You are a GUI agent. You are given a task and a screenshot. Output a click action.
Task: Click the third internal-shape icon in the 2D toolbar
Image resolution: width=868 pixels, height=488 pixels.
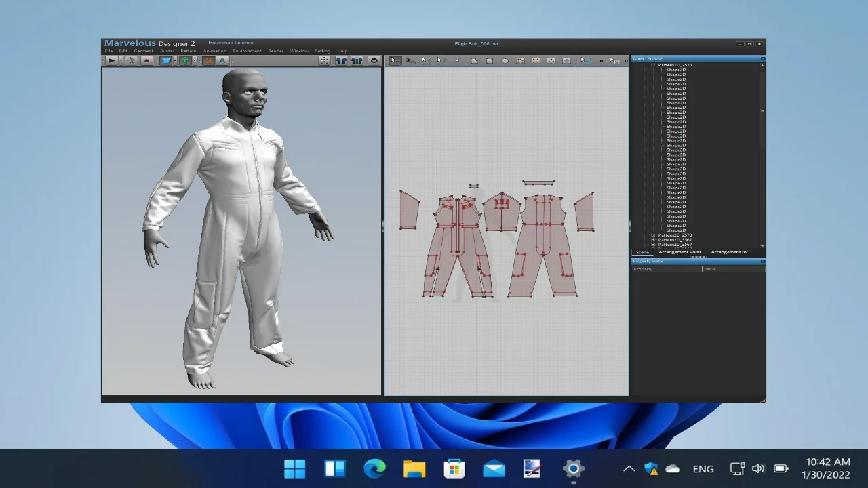click(x=551, y=60)
